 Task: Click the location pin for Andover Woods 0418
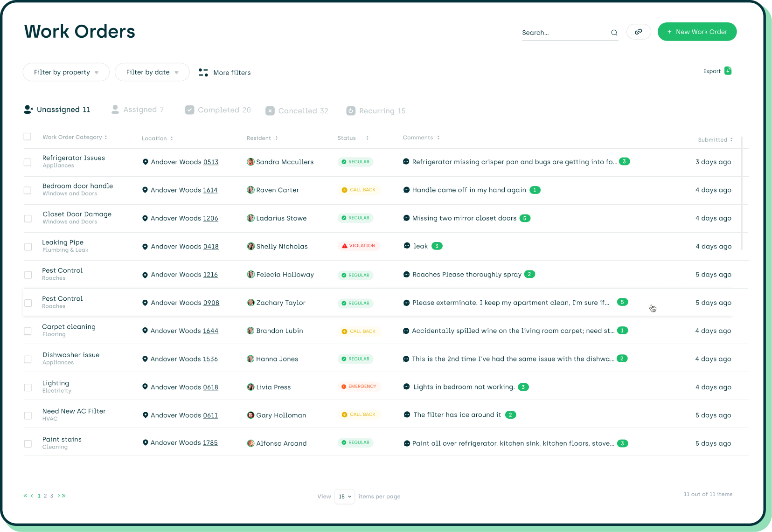(145, 246)
